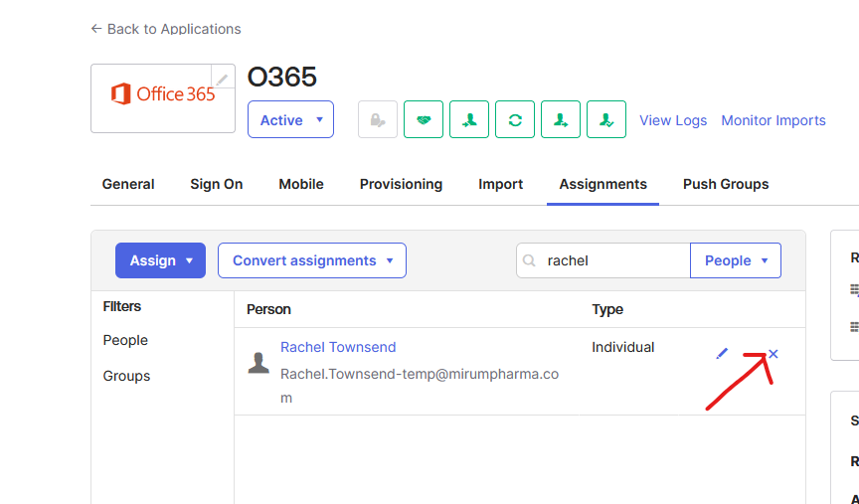The height and width of the screenshot is (504, 859).
Task: Switch to the Sign On tab
Action: pyautogui.click(x=217, y=184)
